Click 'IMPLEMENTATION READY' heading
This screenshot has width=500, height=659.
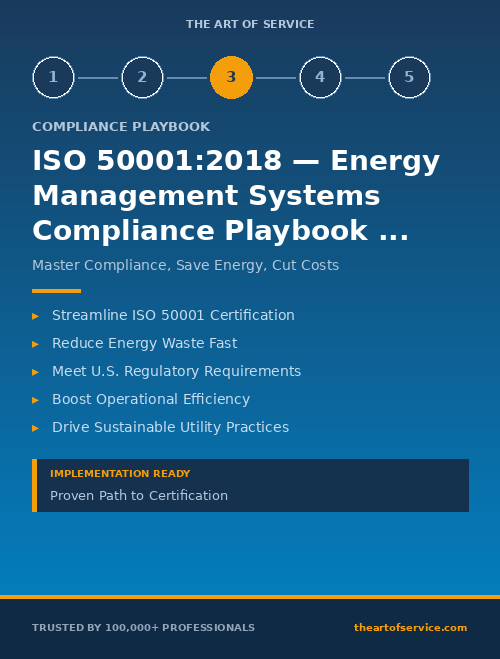[120, 474]
